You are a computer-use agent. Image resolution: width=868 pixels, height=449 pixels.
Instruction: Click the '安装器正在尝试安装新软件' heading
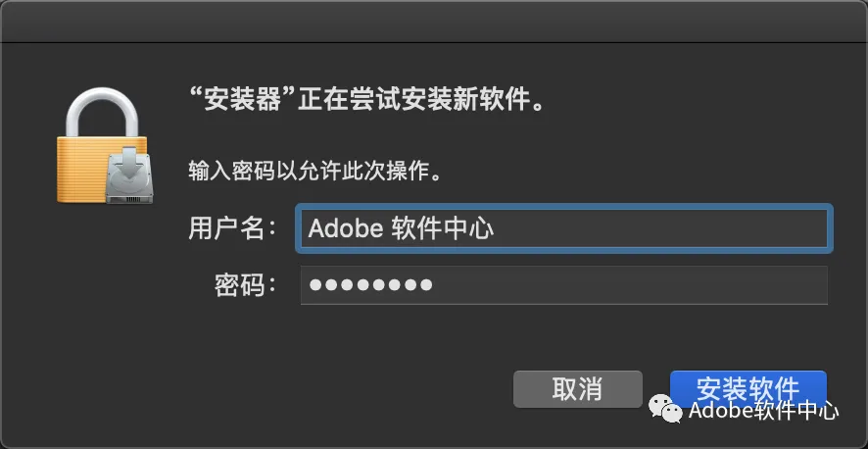tap(366, 99)
